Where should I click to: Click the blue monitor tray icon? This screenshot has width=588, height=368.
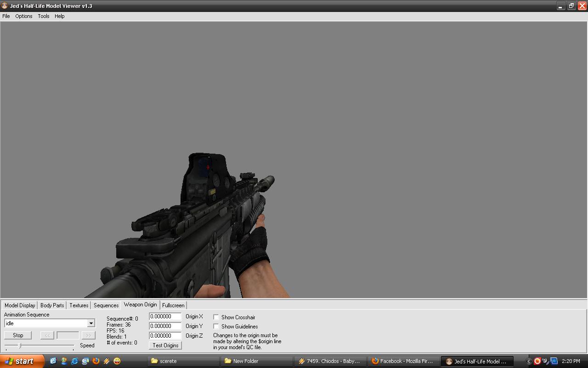554,361
